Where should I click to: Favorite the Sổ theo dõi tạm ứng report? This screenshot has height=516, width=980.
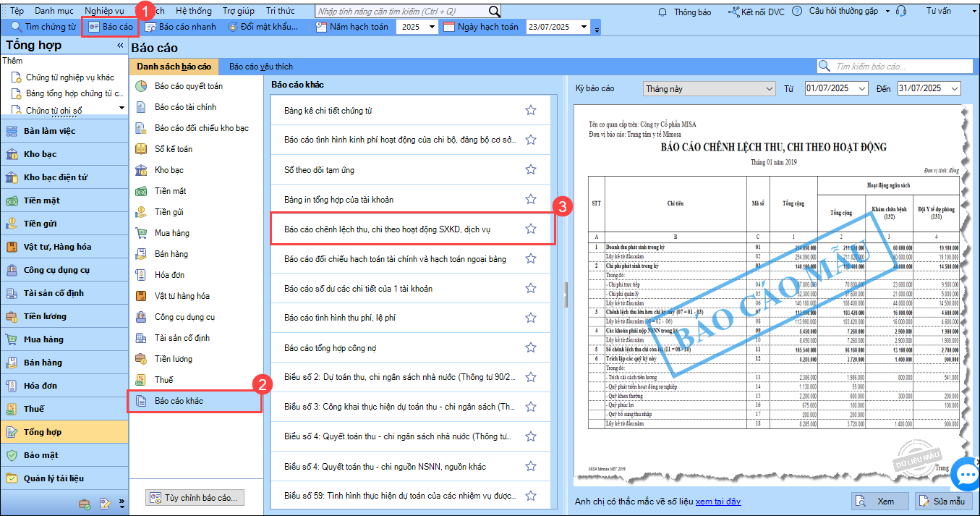(x=531, y=169)
